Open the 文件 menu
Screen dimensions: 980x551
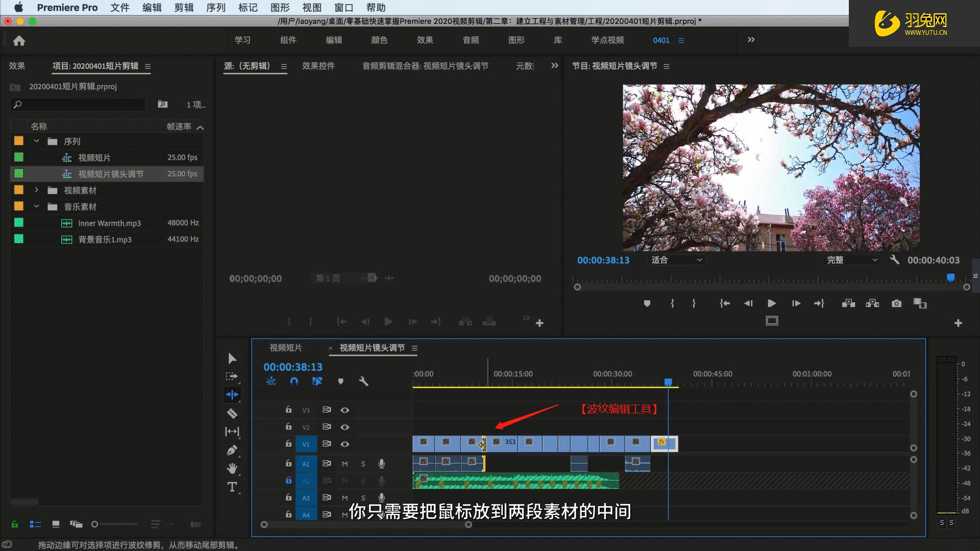[120, 8]
